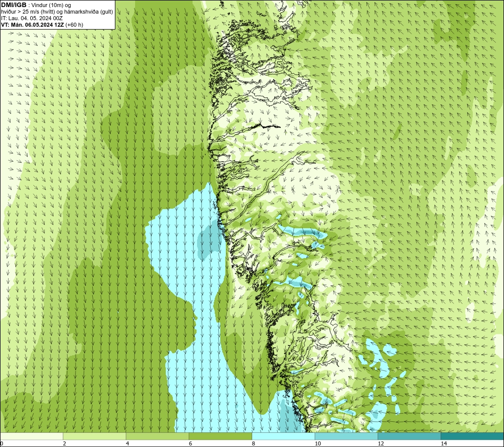Click the scale label '4'
Screen dimensions: 504x447
tap(128, 443)
